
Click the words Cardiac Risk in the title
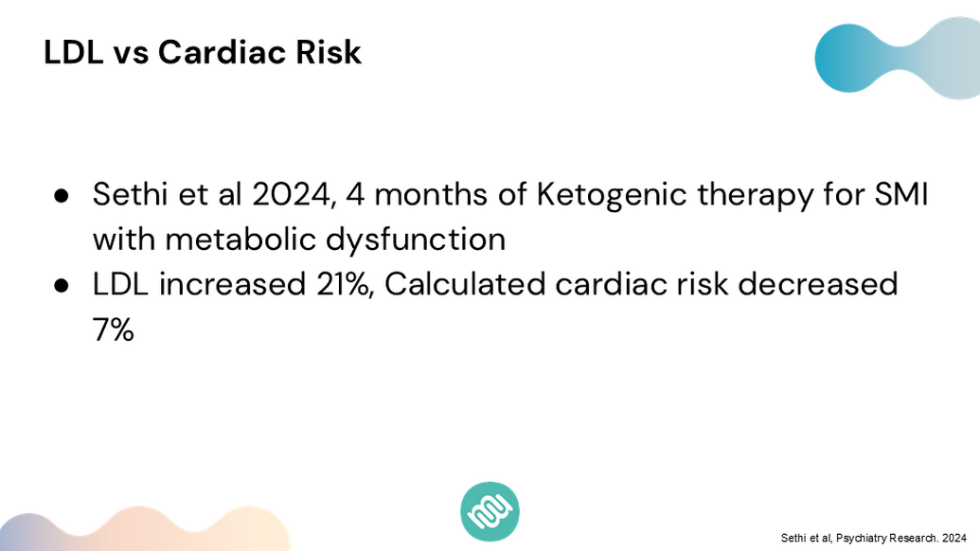point(259,52)
